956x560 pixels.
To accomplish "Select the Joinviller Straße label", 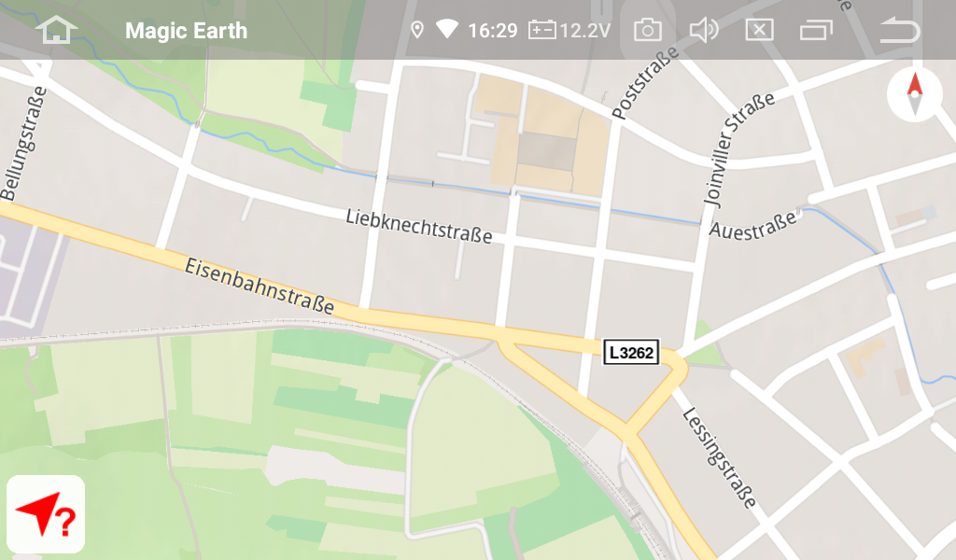I will click(738, 149).
